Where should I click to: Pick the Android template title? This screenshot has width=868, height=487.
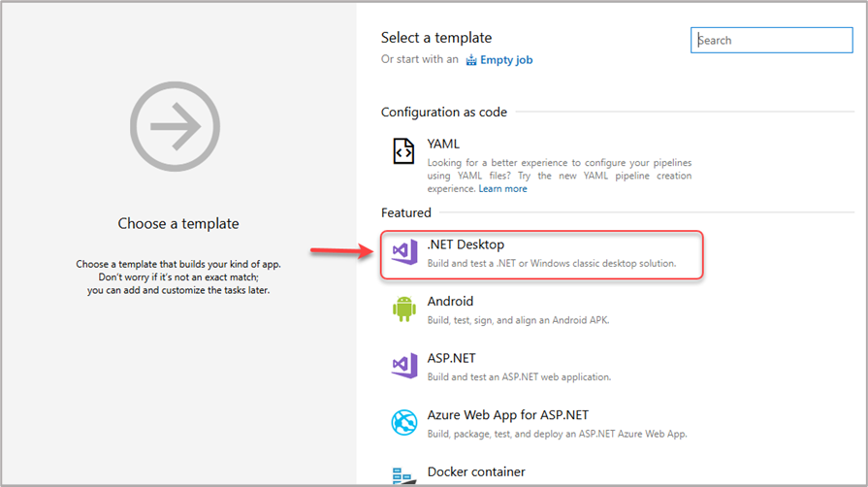tap(450, 301)
